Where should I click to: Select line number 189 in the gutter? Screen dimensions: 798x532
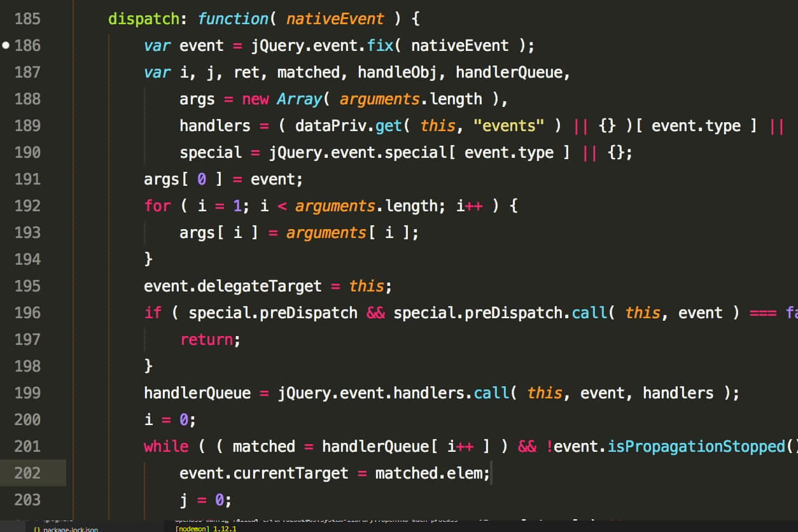(27, 125)
